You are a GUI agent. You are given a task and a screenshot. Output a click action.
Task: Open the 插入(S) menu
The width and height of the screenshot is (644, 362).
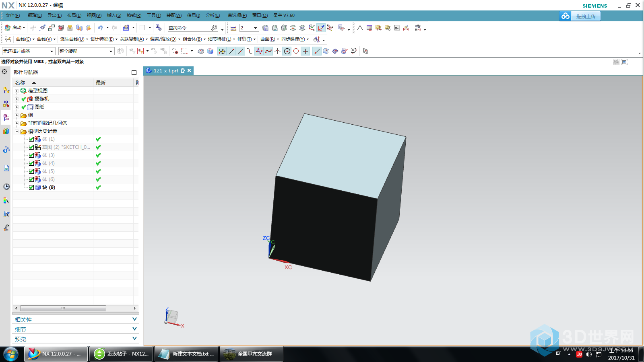(x=114, y=15)
